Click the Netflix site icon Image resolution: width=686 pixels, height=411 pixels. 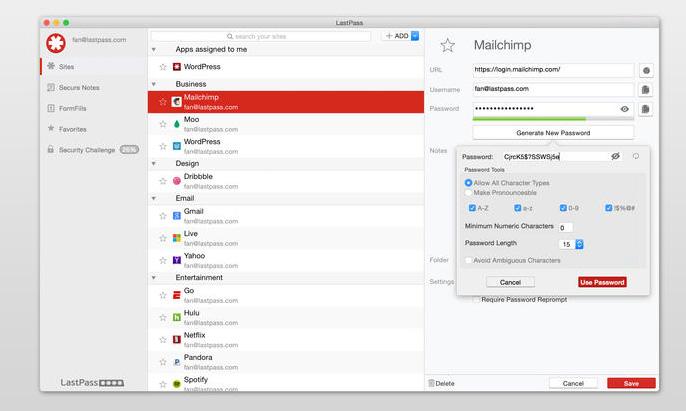(x=177, y=340)
